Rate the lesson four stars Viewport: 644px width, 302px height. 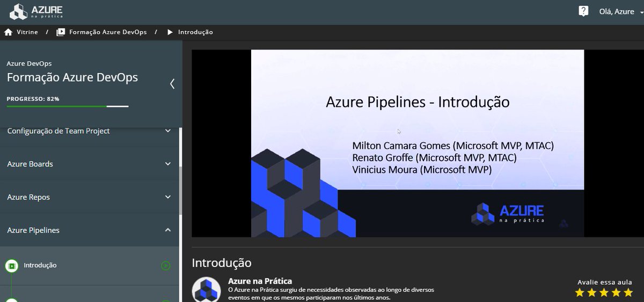(x=616, y=293)
